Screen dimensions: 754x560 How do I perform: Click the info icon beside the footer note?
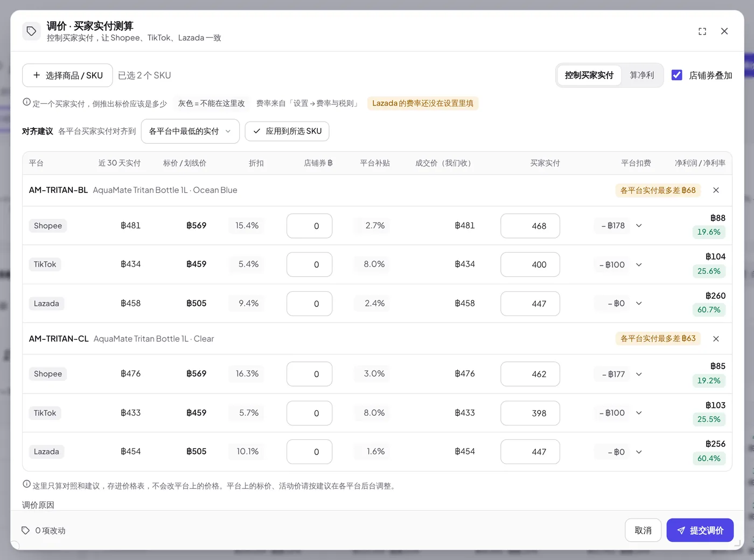pos(26,485)
